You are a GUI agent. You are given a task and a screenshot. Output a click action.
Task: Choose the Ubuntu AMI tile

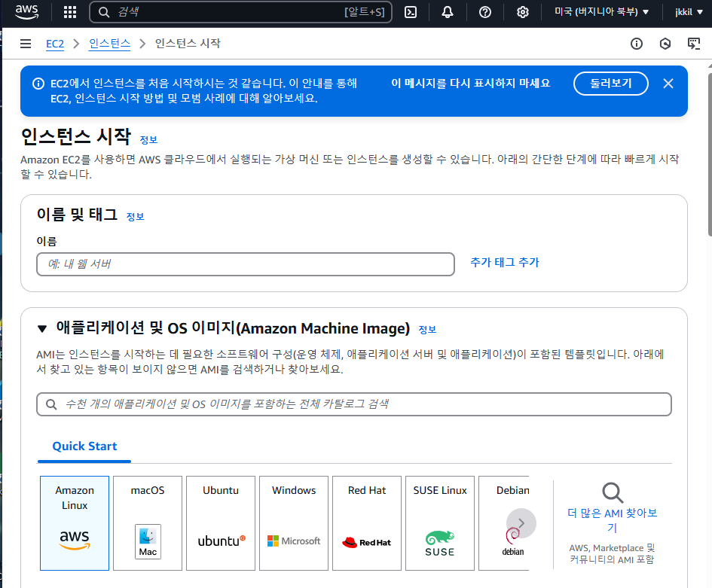pyautogui.click(x=221, y=523)
